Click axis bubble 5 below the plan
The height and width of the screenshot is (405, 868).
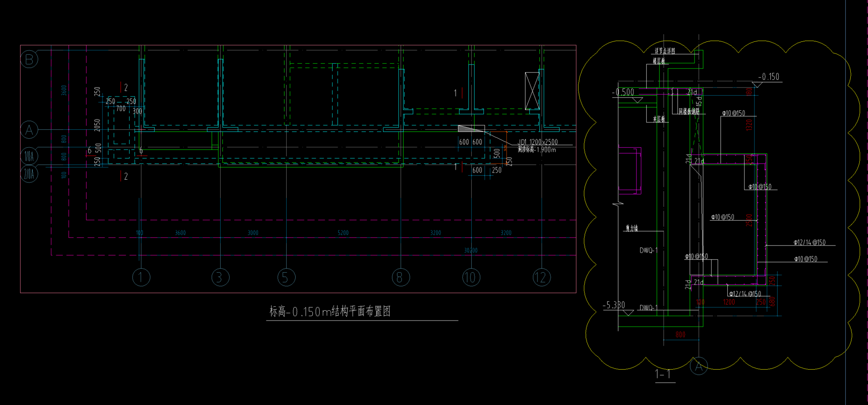(286, 277)
